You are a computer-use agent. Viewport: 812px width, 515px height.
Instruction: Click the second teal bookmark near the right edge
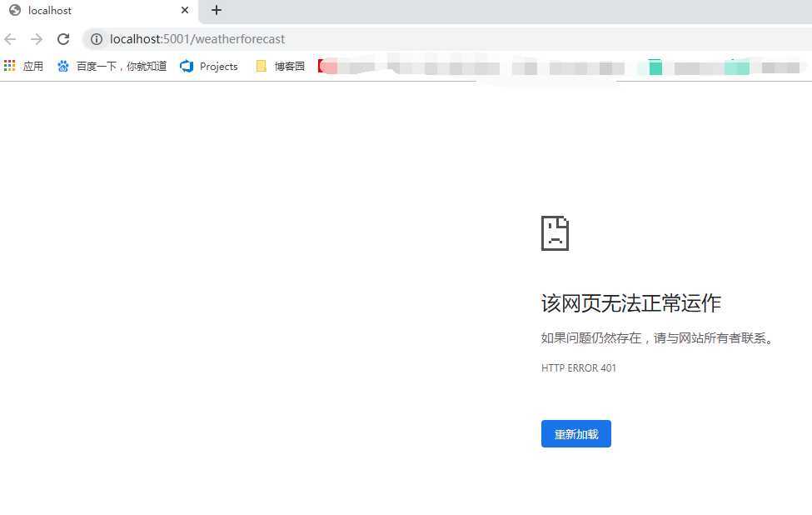(736, 66)
